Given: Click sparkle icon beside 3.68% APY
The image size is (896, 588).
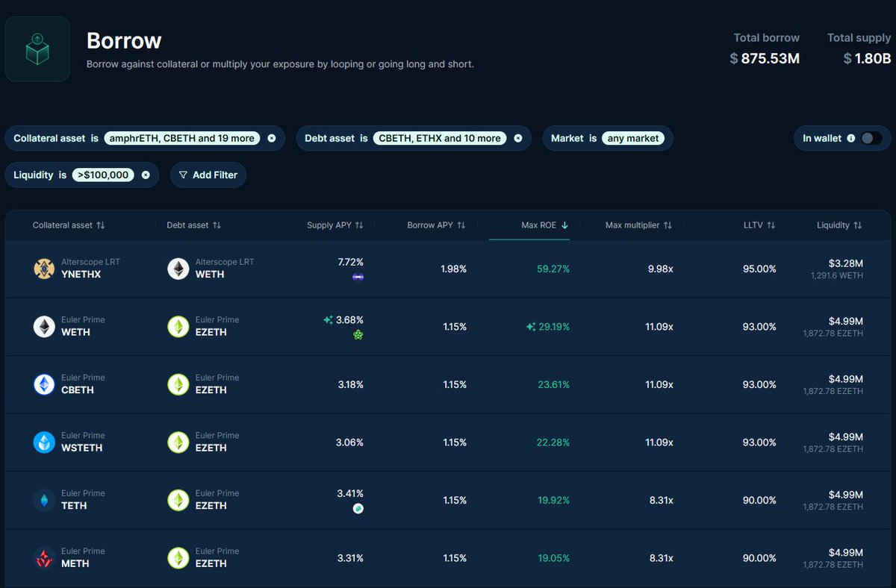Looking at the screenshot, I should point(328,320).
